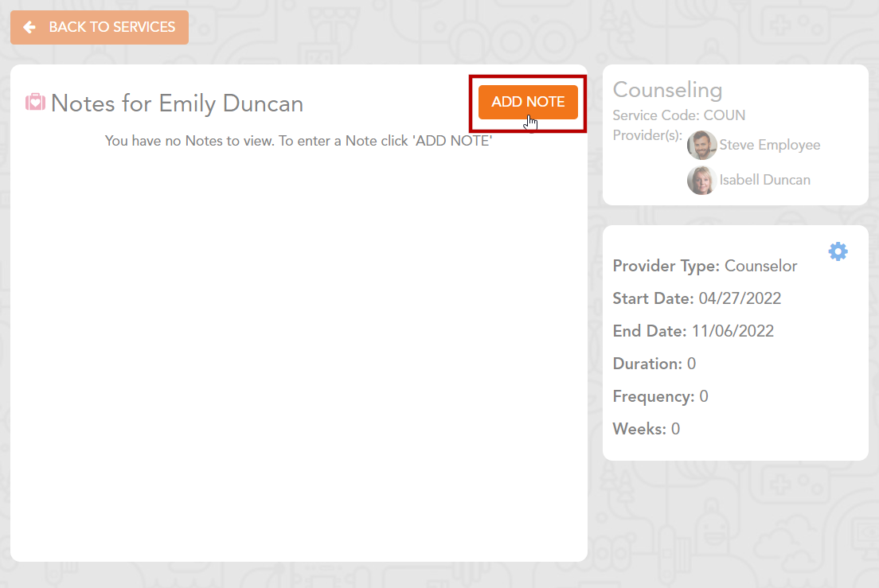Select the Isabell Duncan provider name
This screenshot has width=879, height=588.
tap(764, 180)
